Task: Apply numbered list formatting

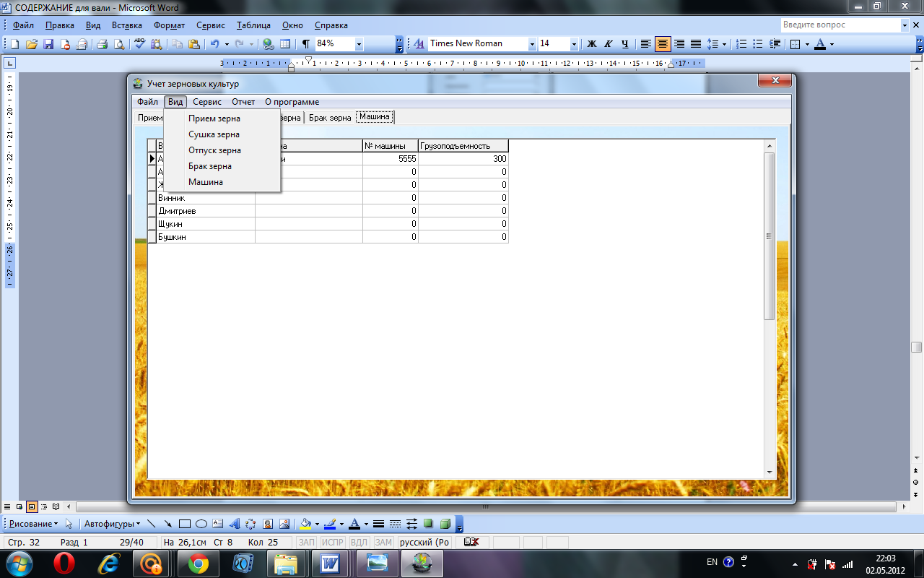Action: coord(741,44)
